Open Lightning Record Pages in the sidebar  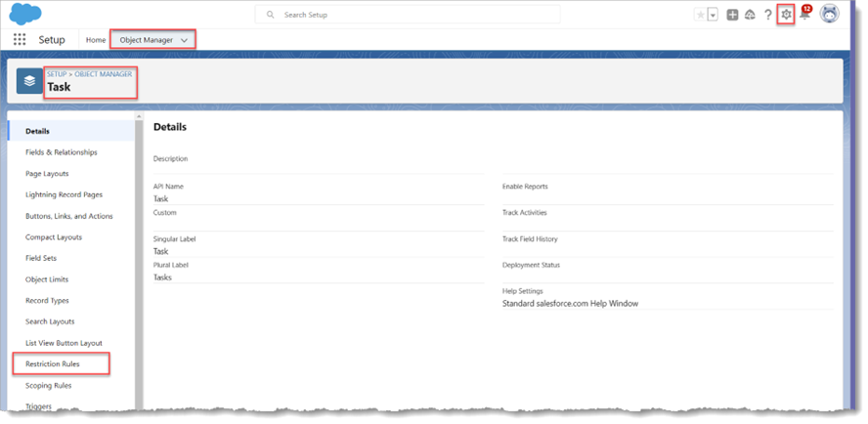click(x=64, y=194)
